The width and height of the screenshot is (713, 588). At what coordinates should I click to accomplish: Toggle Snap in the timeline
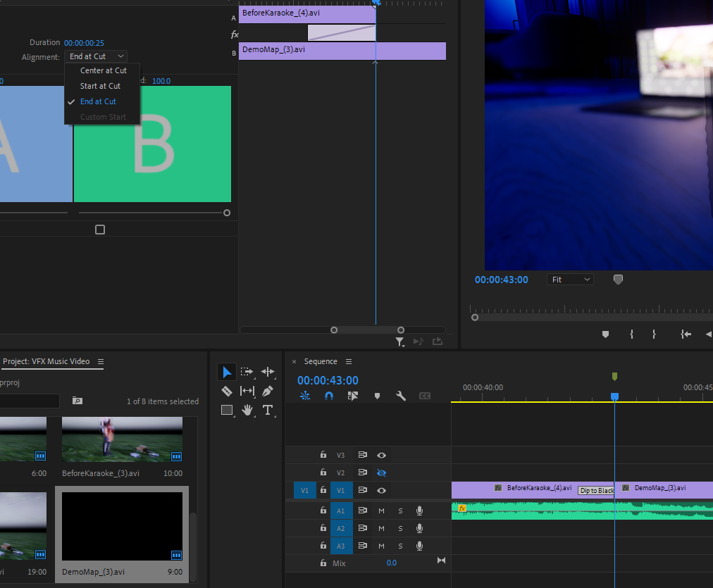point(329,396)
